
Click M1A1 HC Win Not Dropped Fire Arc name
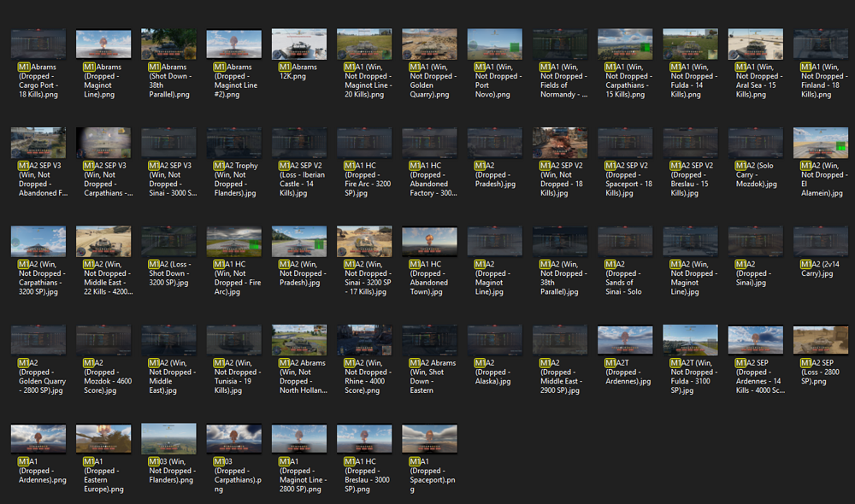point(237,278)
